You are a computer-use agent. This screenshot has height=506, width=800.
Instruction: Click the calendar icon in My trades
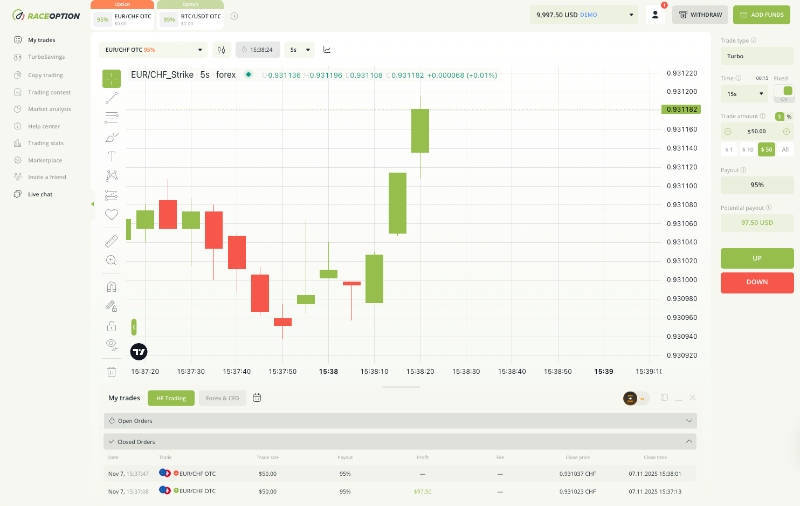pos(257,397)
